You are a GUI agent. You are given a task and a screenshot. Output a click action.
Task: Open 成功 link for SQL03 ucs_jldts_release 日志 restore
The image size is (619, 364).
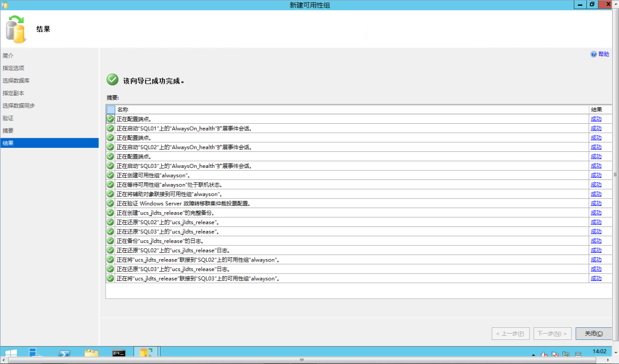[x=596, y=269]
